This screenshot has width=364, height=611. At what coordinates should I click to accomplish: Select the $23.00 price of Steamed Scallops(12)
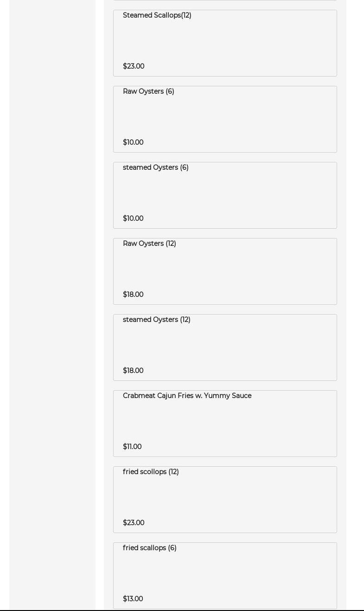pos(134,66)
